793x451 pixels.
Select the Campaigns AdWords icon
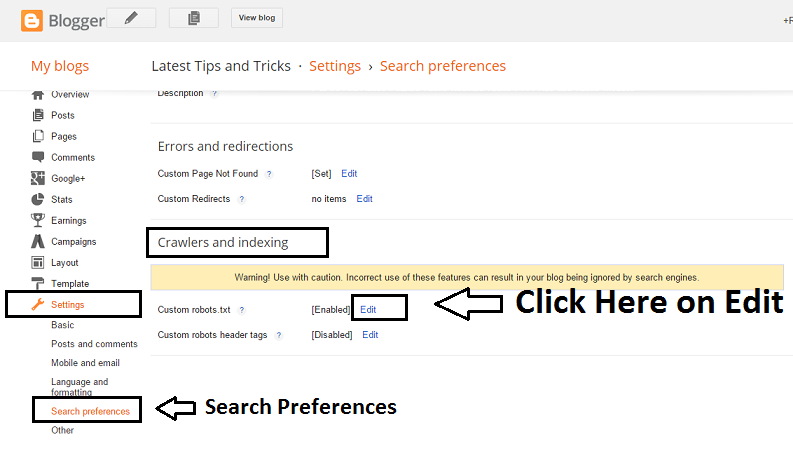(x=37, y=242)
